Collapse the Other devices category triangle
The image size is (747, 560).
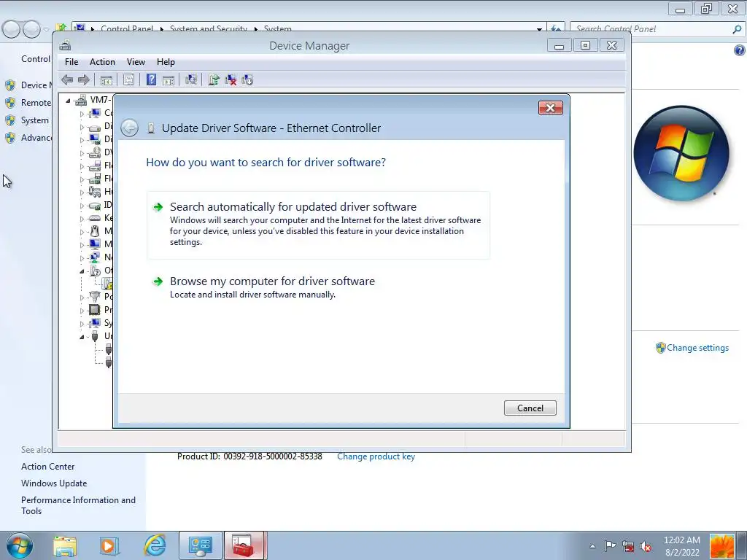click(x=82, y=271)
